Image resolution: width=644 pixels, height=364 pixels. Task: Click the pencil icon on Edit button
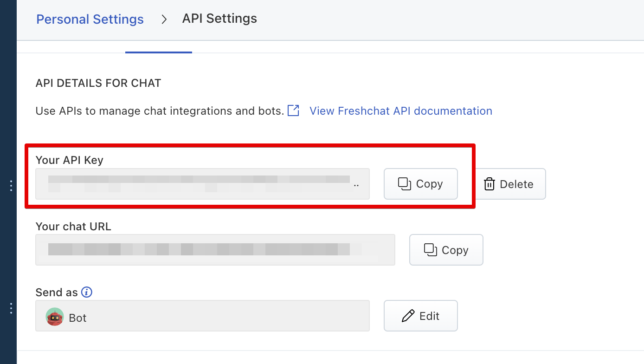click(x=408, y=316)
